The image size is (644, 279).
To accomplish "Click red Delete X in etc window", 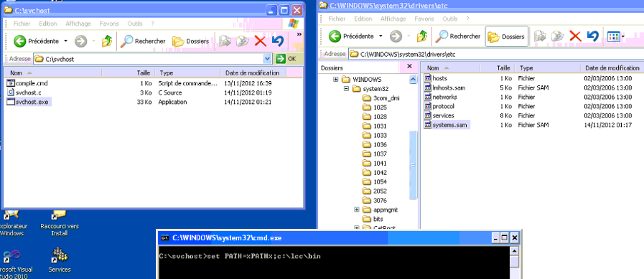I will tap(575, 37).
